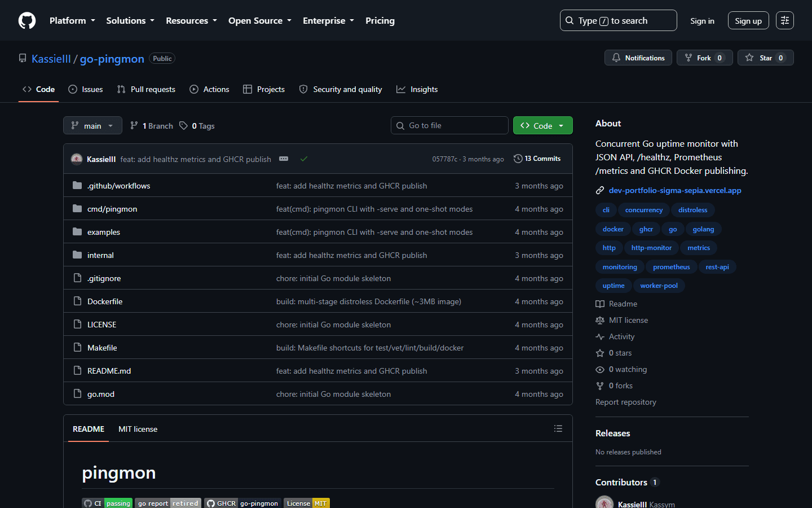Click the Kassielll avatar in commit bar
Viewport: 812px width, 508px height.
click(x=77, y=159)
